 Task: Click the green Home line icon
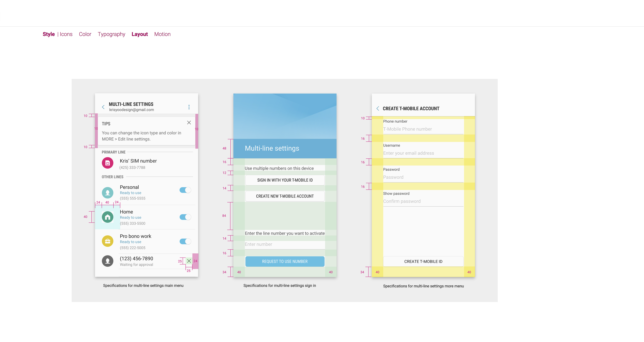coord(108,217)
